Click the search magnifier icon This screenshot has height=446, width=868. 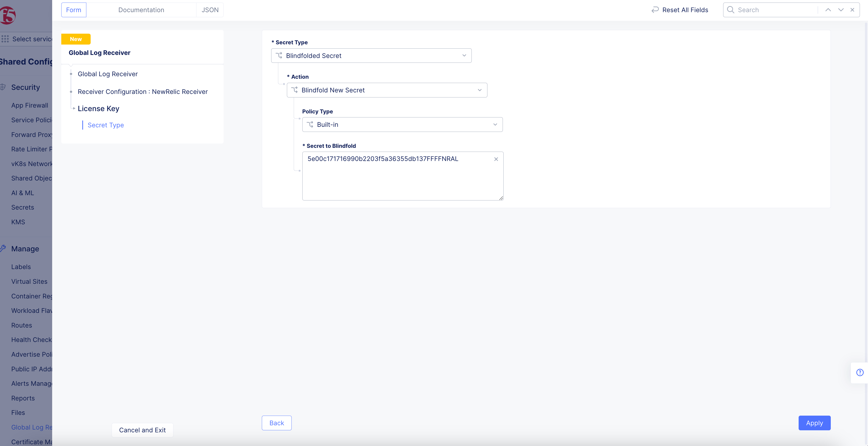(730, 10)
